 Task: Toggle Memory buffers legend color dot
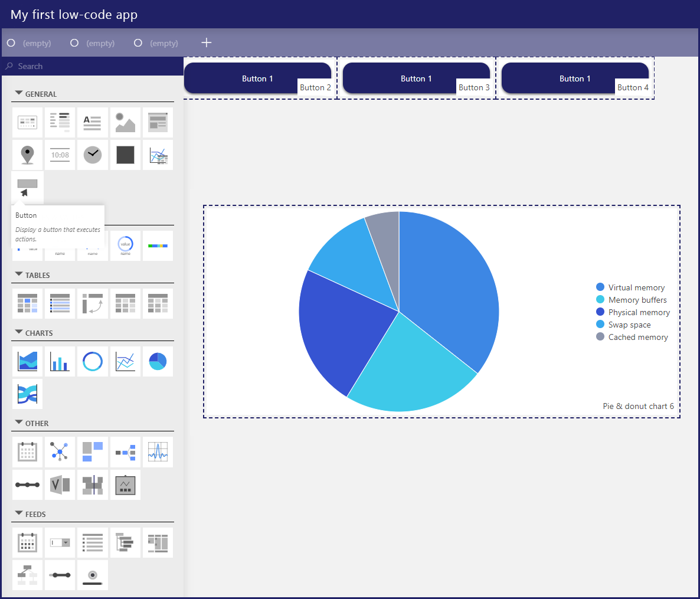600,300
